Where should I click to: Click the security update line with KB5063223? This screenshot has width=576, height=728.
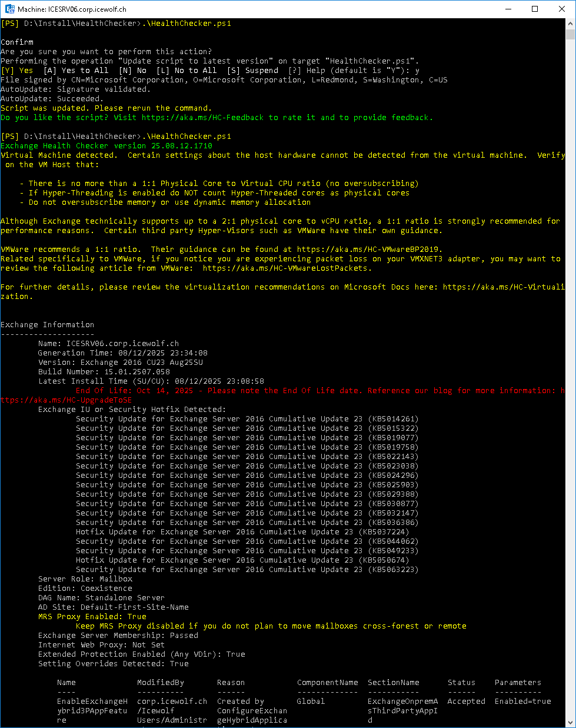click(x=247, y=570)
